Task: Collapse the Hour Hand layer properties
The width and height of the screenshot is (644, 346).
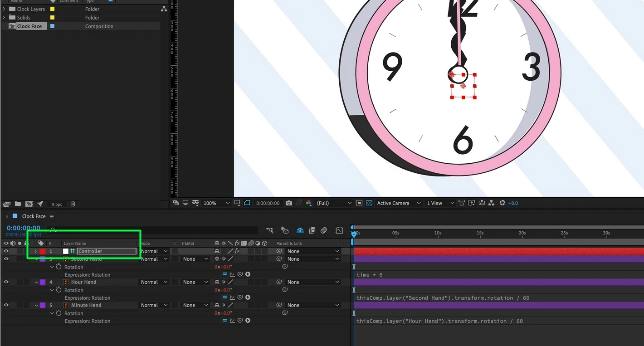Action: [36, 282]
